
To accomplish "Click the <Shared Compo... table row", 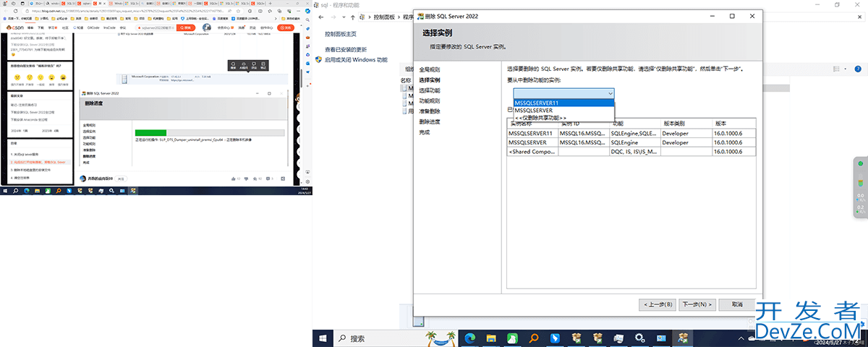I will [x=631, y=152].
